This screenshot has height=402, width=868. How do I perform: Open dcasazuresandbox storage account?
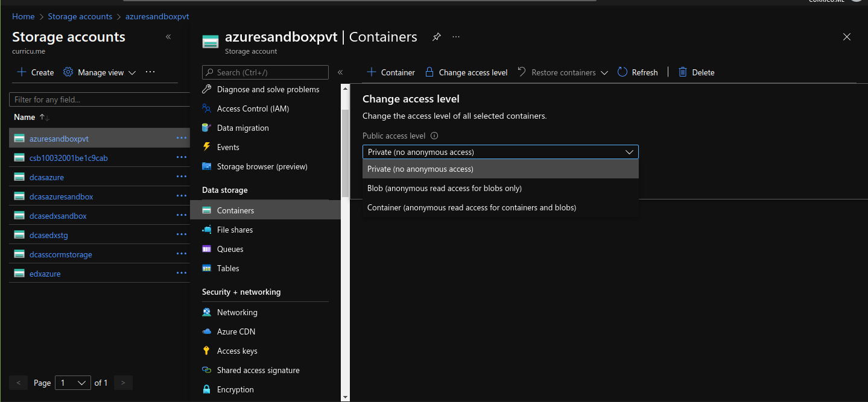[x=62, y=196]
